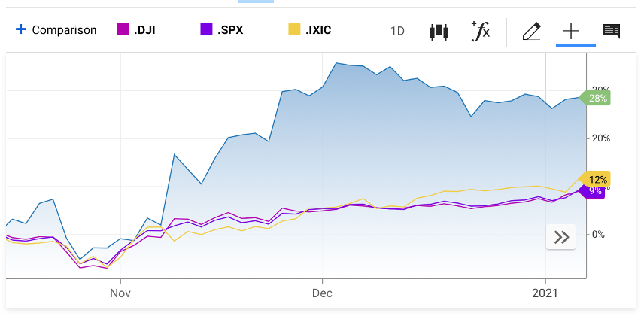Screen dimensions: 644x316
Task: Click the Comparison text label
Action: tap(64, 30)
